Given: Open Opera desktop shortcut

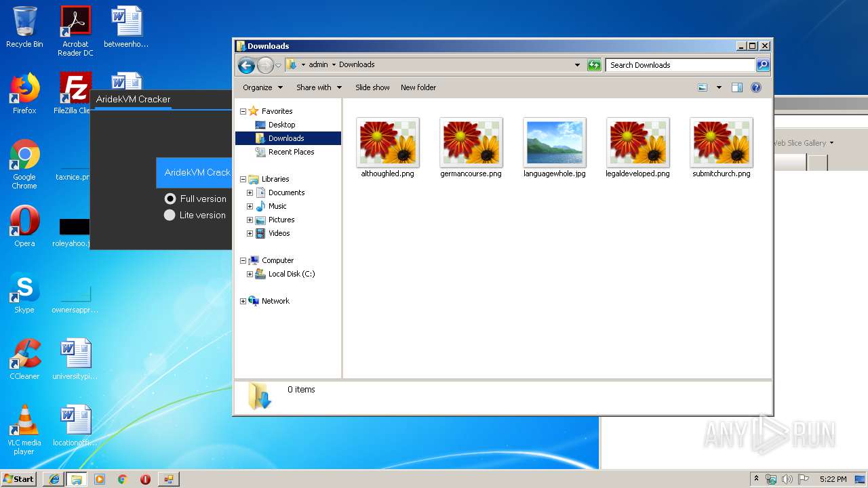Looking at the screenshot, I should (24, 226).
